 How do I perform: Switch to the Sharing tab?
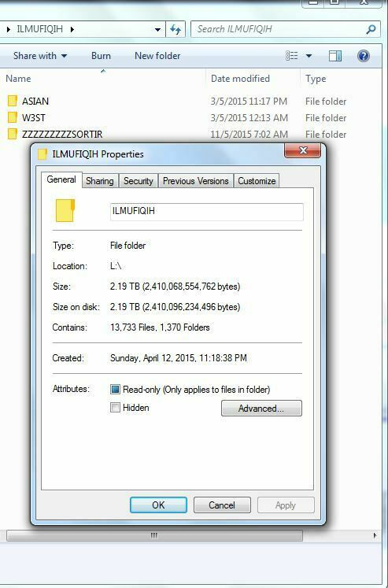(x=100, y=181)
